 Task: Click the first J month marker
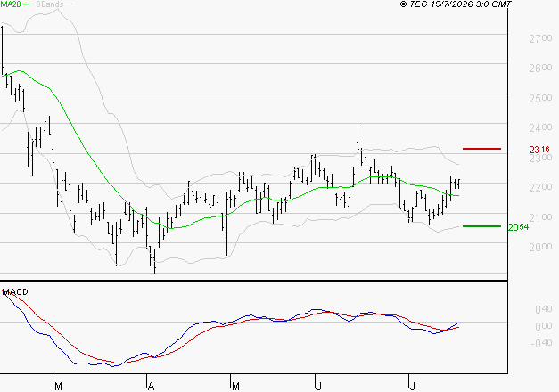(x=318, y=387)
